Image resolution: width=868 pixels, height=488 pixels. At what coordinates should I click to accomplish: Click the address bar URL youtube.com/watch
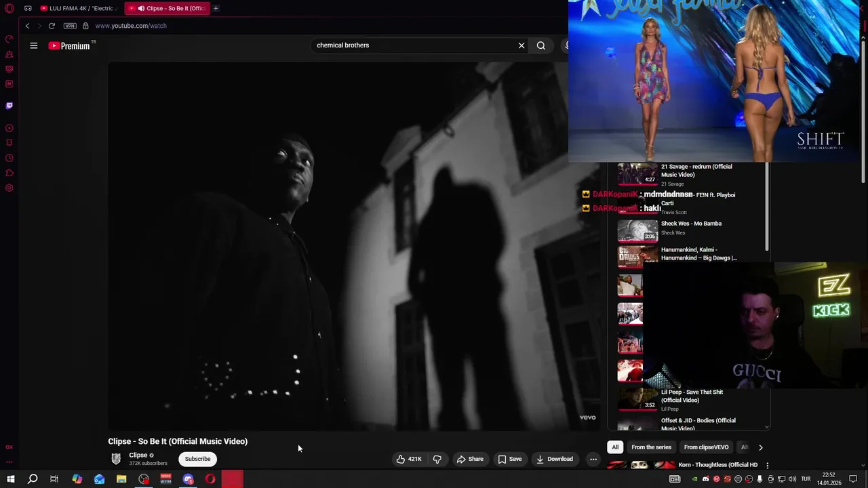coord(131,26)
